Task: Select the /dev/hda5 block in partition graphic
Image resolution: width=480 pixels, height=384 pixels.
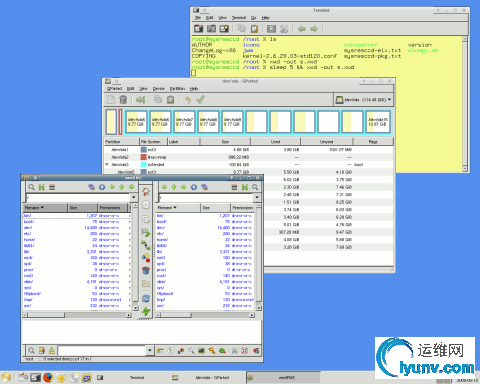Action: [136, 122]
